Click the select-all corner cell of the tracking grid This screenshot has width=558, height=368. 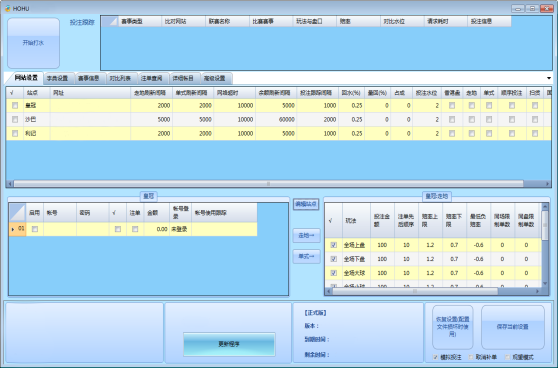point(110,21)
